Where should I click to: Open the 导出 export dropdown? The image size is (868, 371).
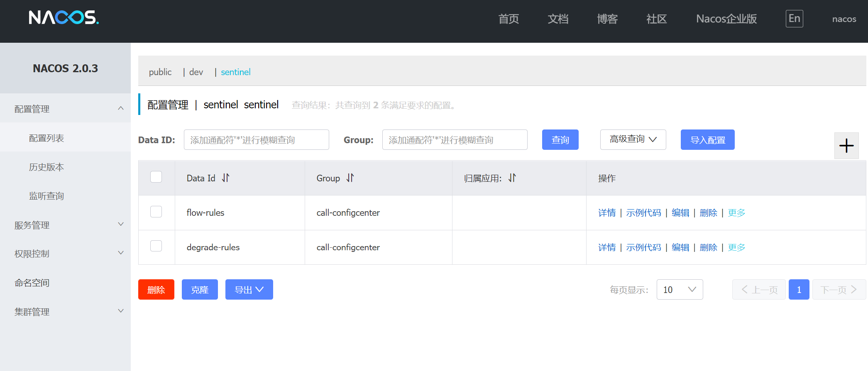tap(249, 290)
